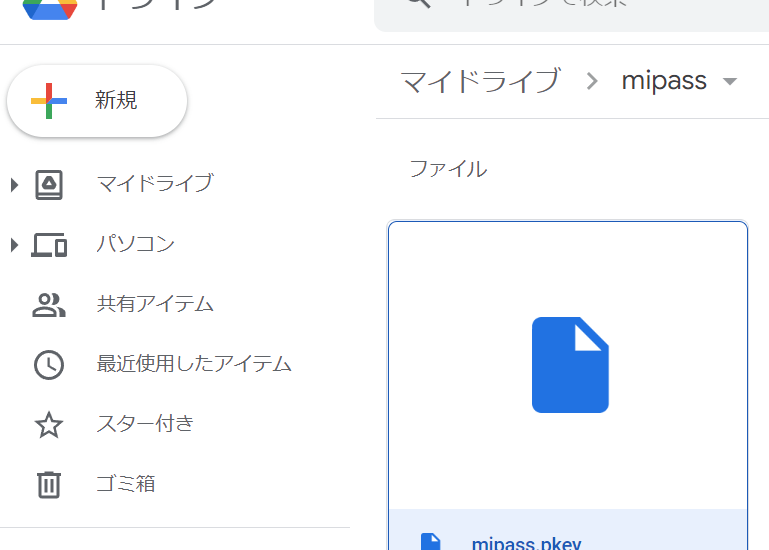Go to マイドライブ breadcrumb
The width and height of the screenshot is (769, 550).
click(x=481, y=81)
